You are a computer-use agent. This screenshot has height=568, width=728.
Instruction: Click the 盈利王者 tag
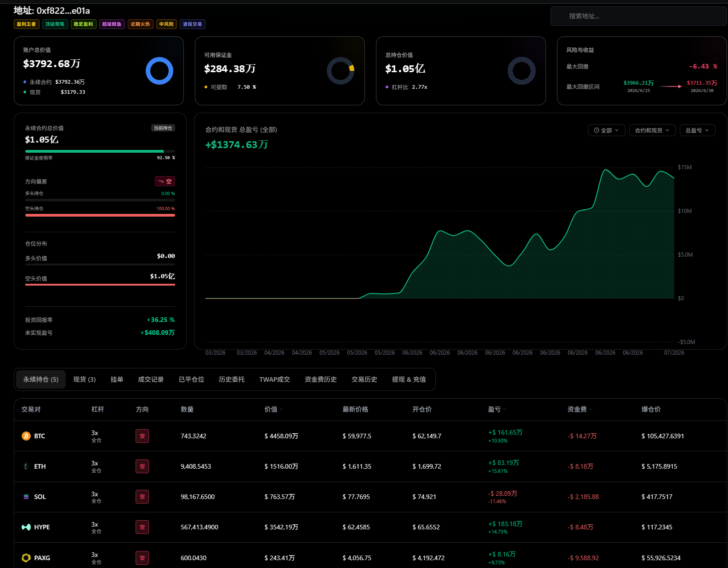(x=26, y=24)
